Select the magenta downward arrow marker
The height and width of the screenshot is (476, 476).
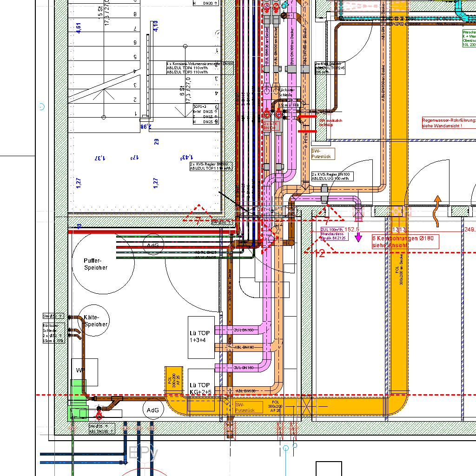(358, 238)
